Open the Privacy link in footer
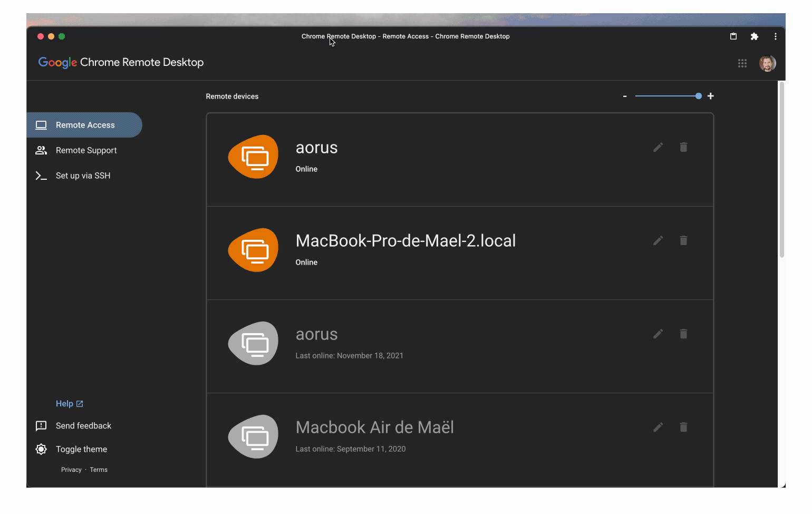The height and width of the screenshot is (514, 812). point(71,470)
